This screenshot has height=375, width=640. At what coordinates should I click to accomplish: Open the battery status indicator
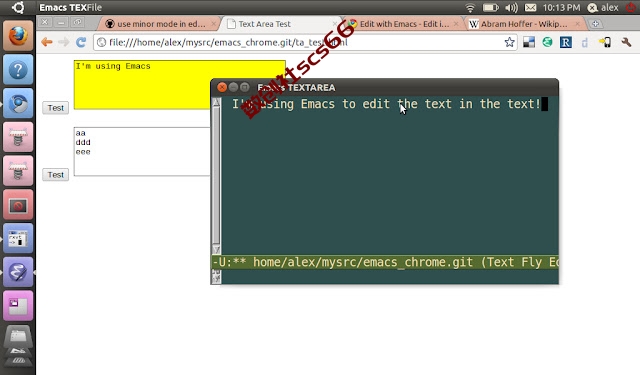click(490, 7)
